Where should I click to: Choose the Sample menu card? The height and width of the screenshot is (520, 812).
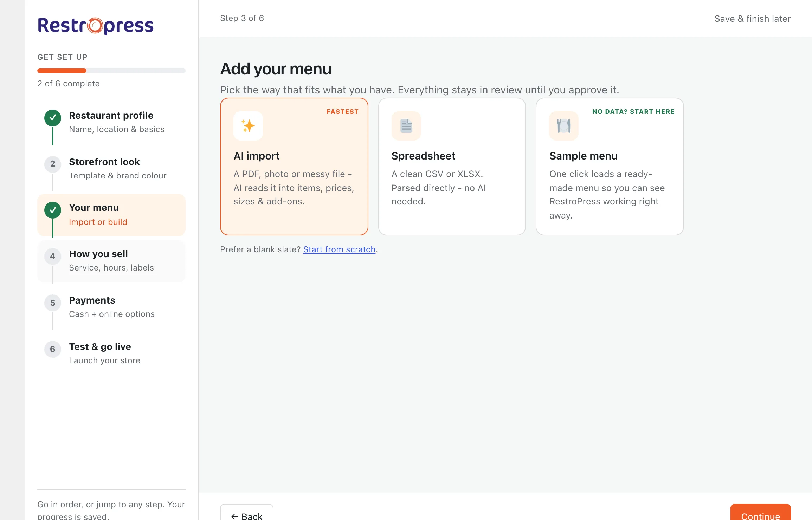(610, 167)
